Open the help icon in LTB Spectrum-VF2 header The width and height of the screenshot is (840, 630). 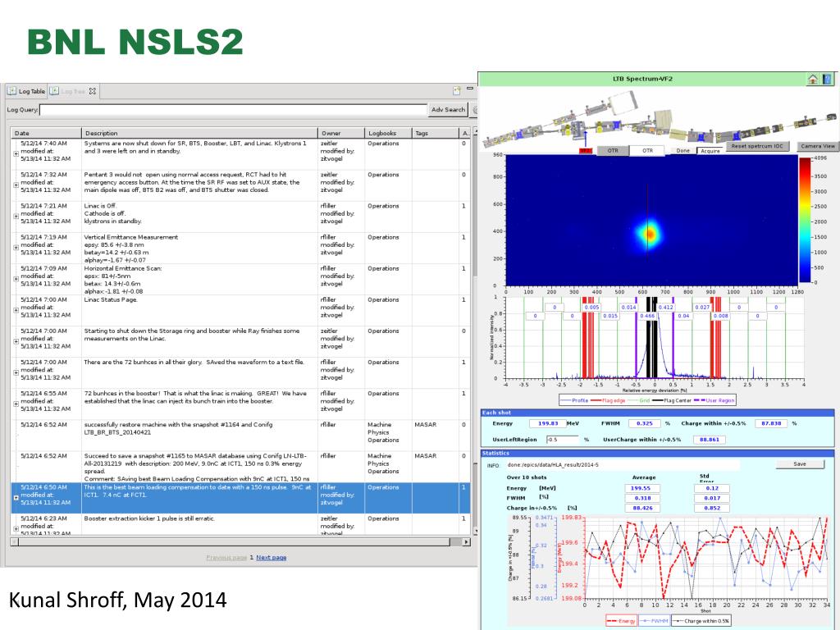pos(828,80)
